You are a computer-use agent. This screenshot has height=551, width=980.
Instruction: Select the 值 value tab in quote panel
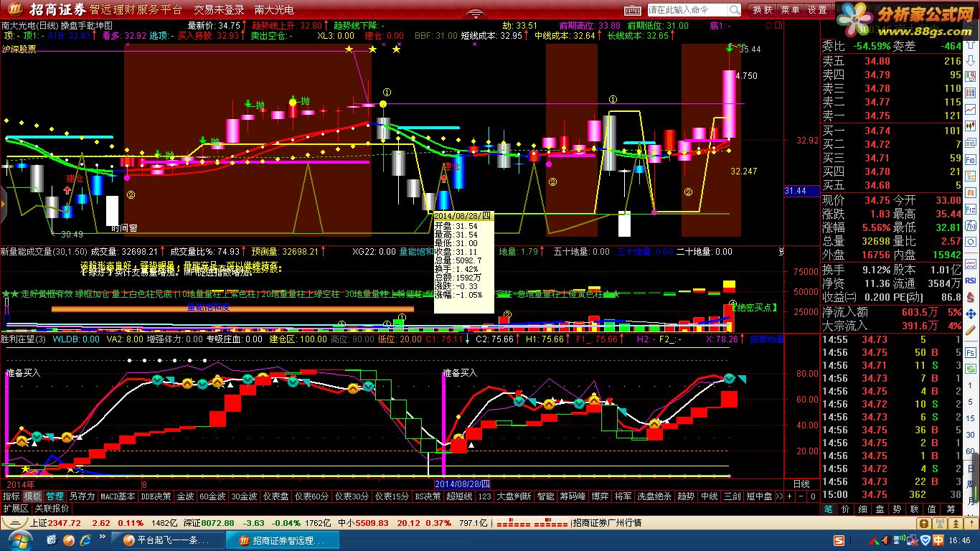pyautogui.click(x=932, y=509)
